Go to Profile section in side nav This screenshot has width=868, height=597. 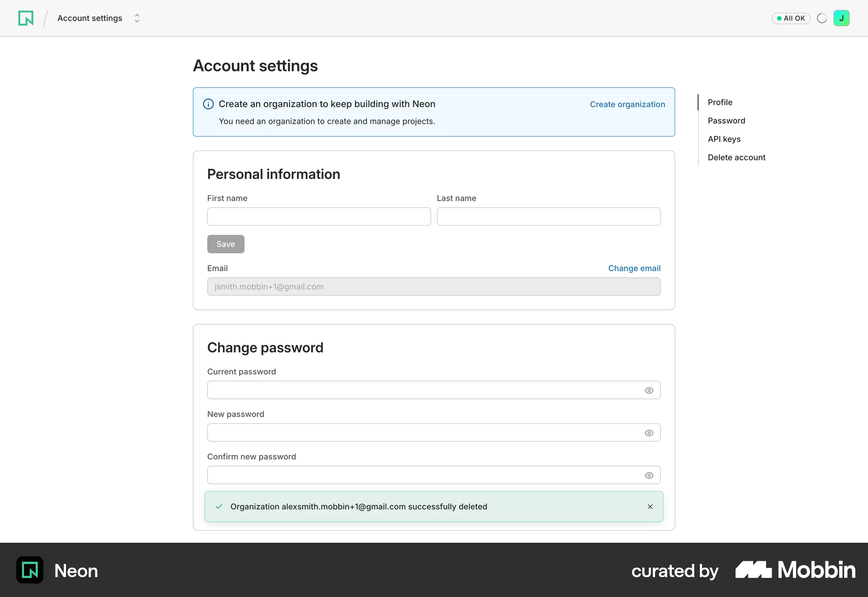[x=720, y=102]
